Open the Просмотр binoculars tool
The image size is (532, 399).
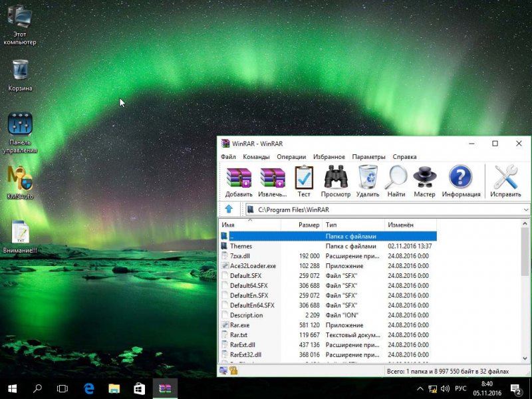coord(336,181)
